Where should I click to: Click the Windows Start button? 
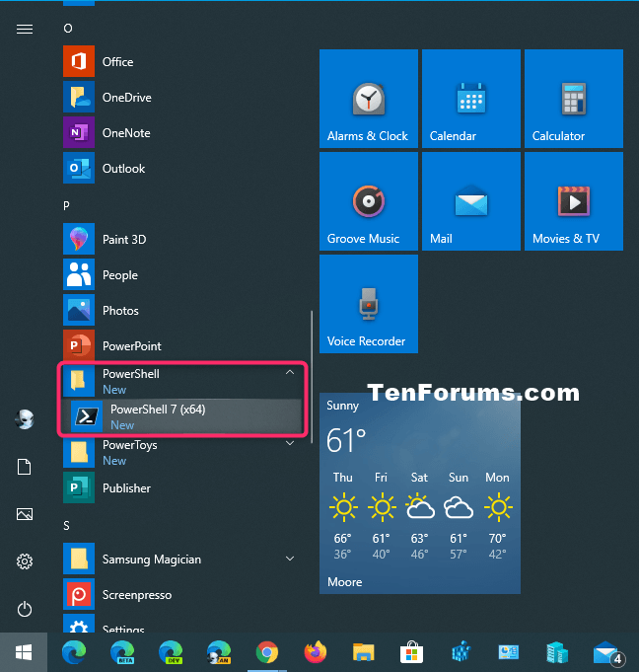pyautogui.click(x=24, y=652)
